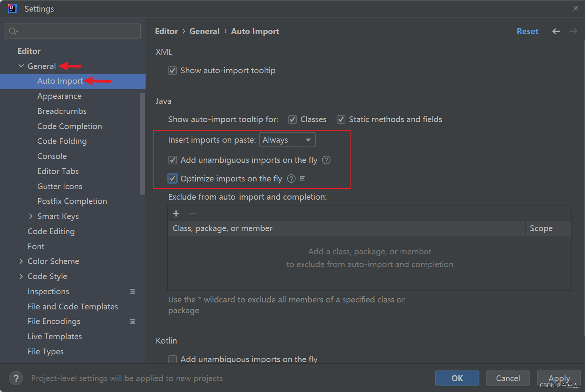
Task: Click the forward navigation arrow
Action: 573,31
